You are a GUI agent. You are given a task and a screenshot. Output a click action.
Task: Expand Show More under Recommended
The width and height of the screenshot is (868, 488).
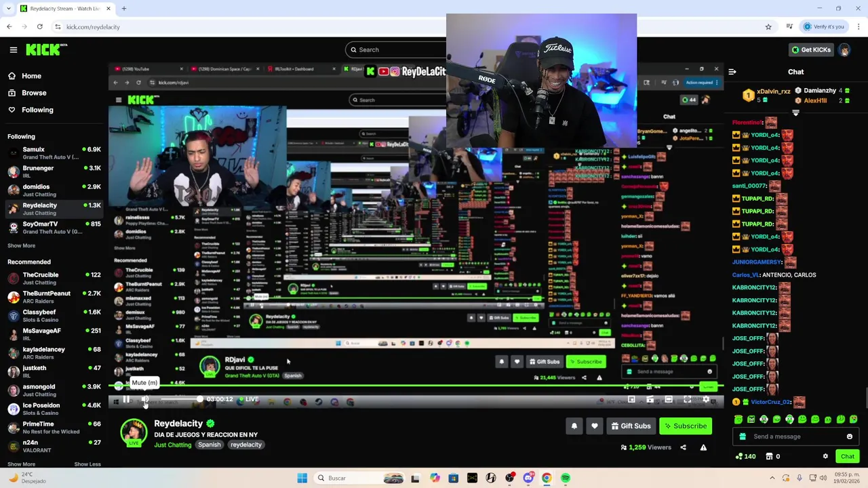click(21, 464)
